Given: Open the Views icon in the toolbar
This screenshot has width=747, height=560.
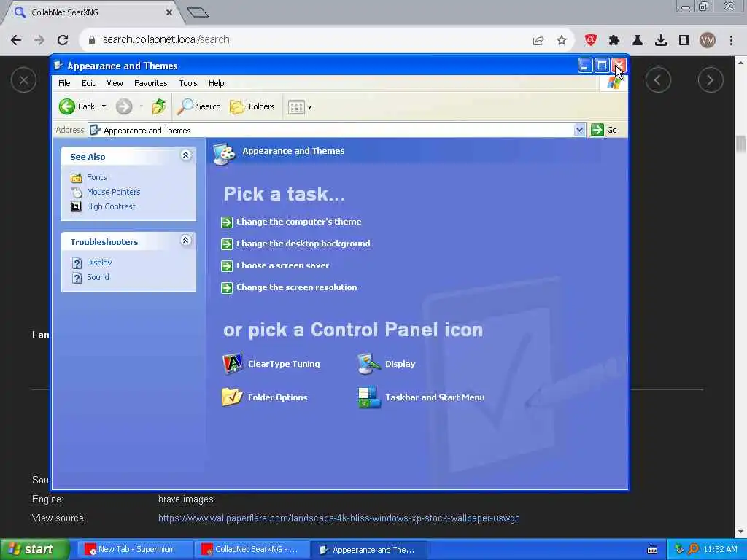Looking at the screenshot, I should click(296, 107).
